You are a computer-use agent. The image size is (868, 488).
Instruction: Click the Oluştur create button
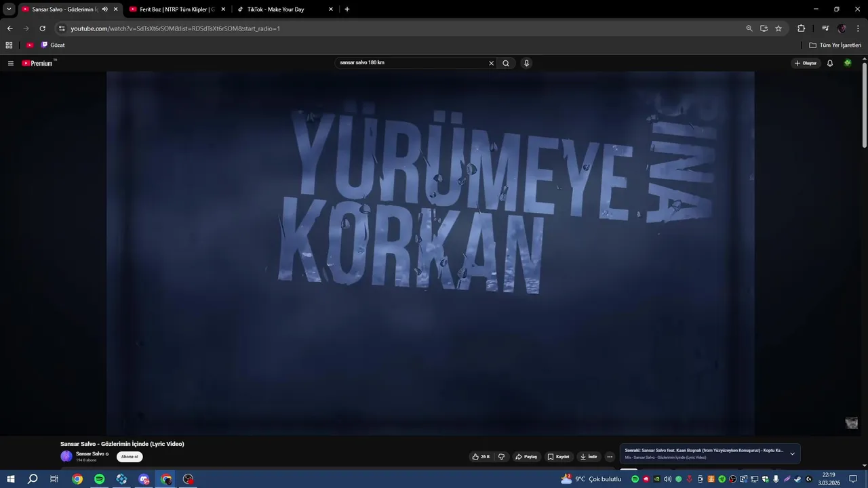point(806,63)
